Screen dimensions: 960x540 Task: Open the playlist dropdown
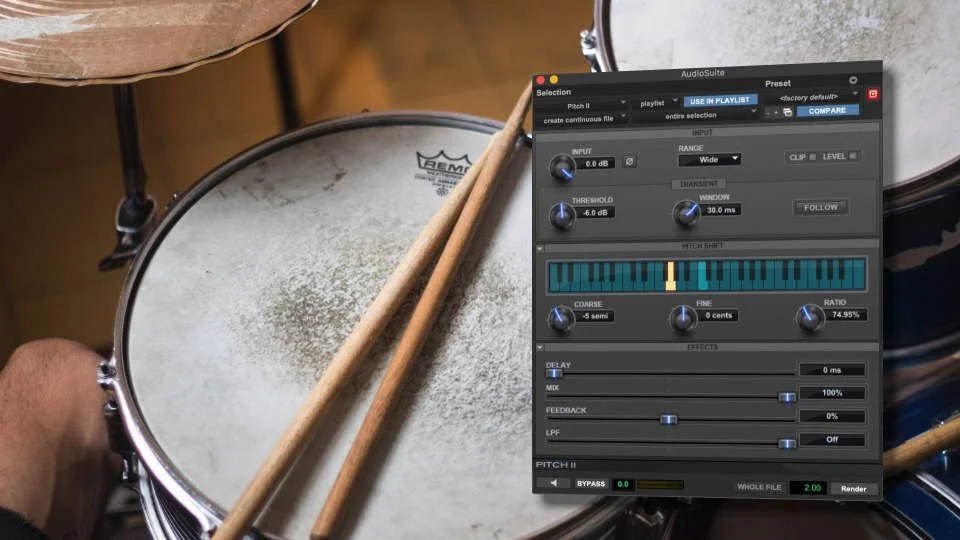(656, 103)
